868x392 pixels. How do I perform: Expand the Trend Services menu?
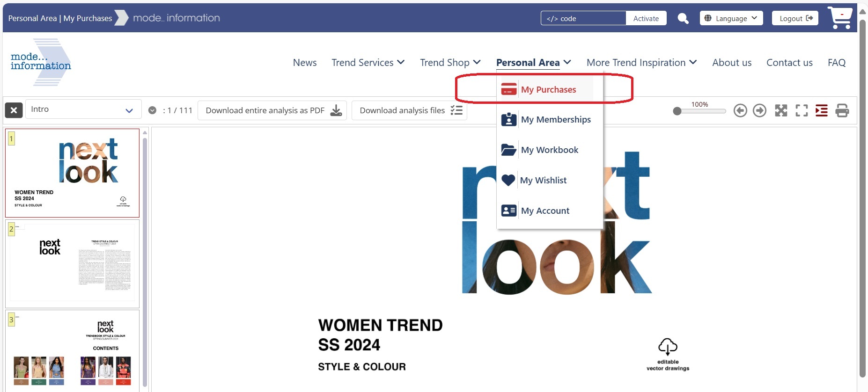click(x=368, y=63)
